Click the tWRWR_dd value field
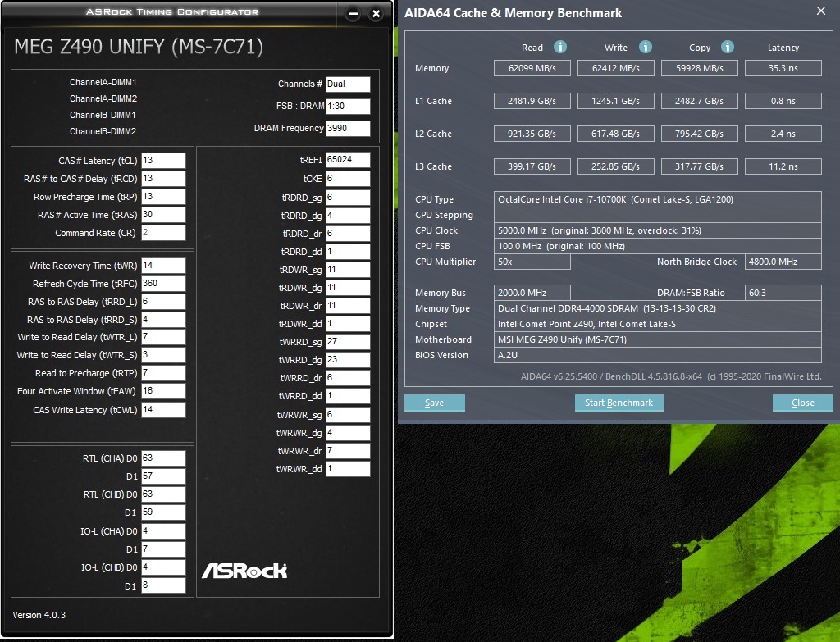The width and height of the screenshot is (840, 642). (x=348, y=469)
